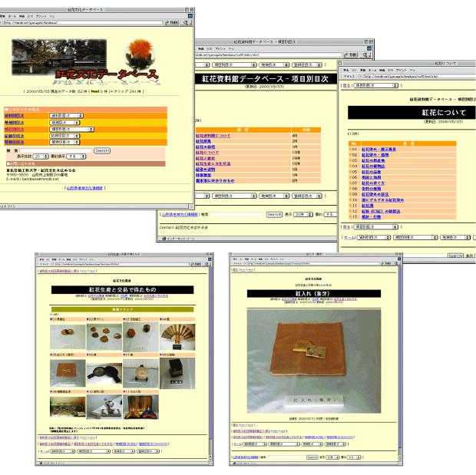Click the museum building photo on home page
This screenshot has width=476, height=475.
coord(59,57)
